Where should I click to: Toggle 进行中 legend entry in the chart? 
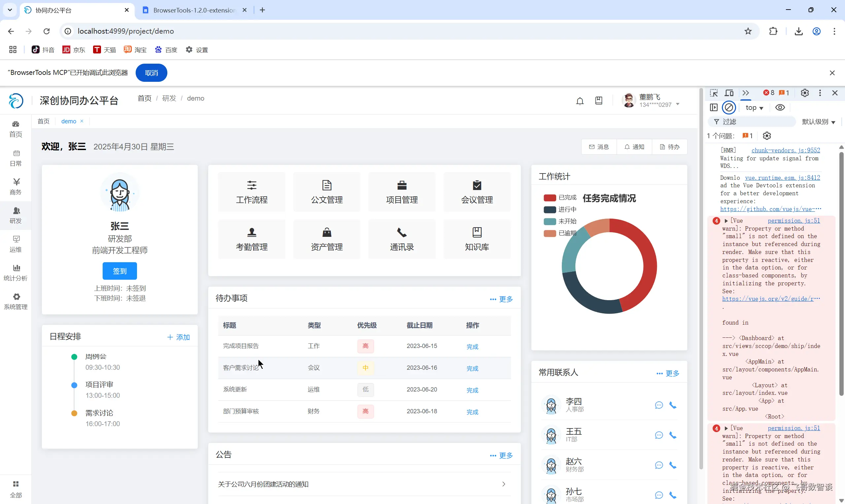pos(560,209)
